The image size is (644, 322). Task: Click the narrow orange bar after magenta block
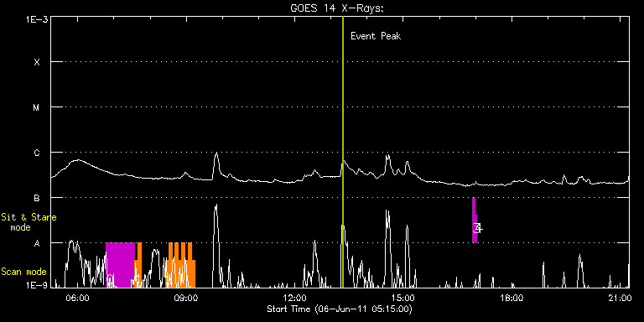[138, 265]
